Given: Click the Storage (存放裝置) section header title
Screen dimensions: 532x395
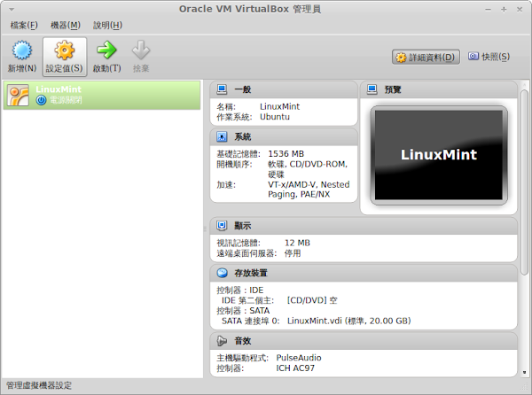Looking at the screenshot, I should [x=251, y=273].
